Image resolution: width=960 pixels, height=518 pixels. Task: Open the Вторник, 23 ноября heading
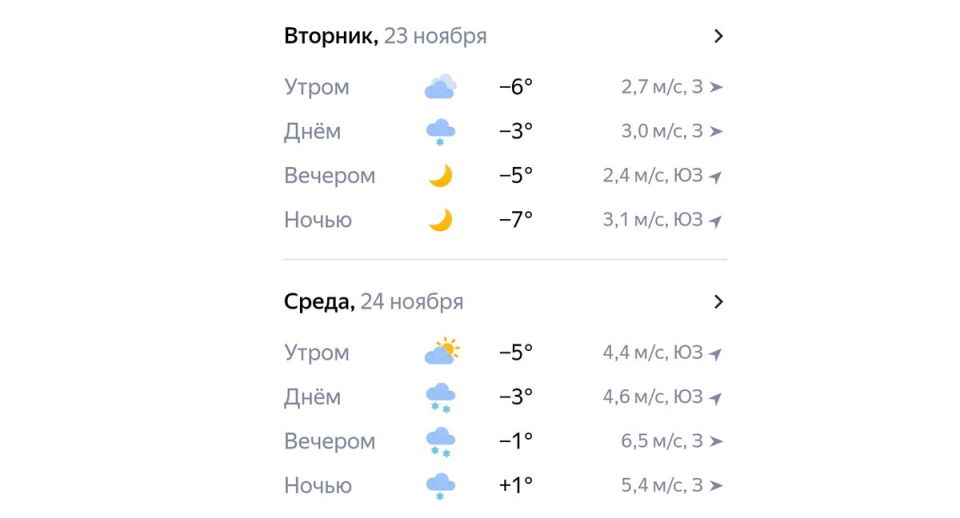[x=385, y=36]
